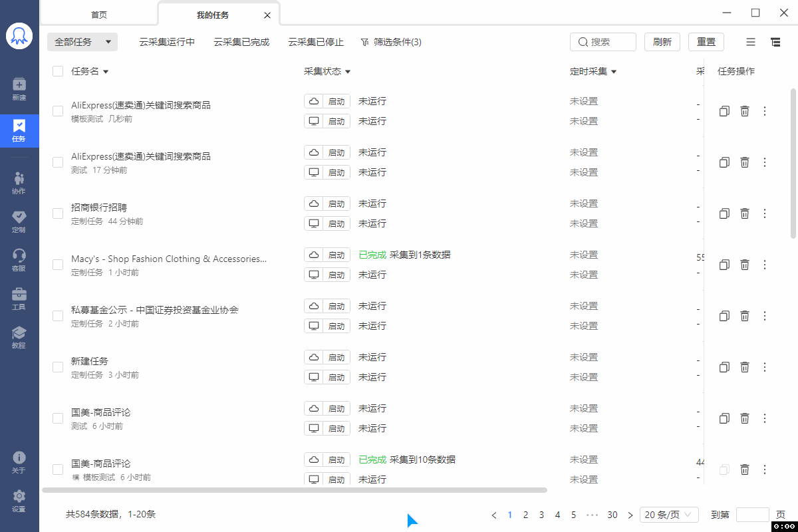Open more options for 招商银行招聘 task

coord(765,213)
